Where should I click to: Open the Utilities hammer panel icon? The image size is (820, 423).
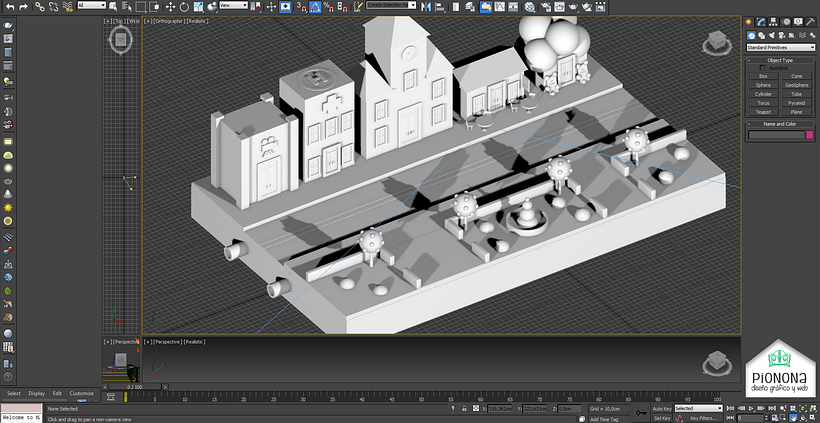(x=810, y=22)
